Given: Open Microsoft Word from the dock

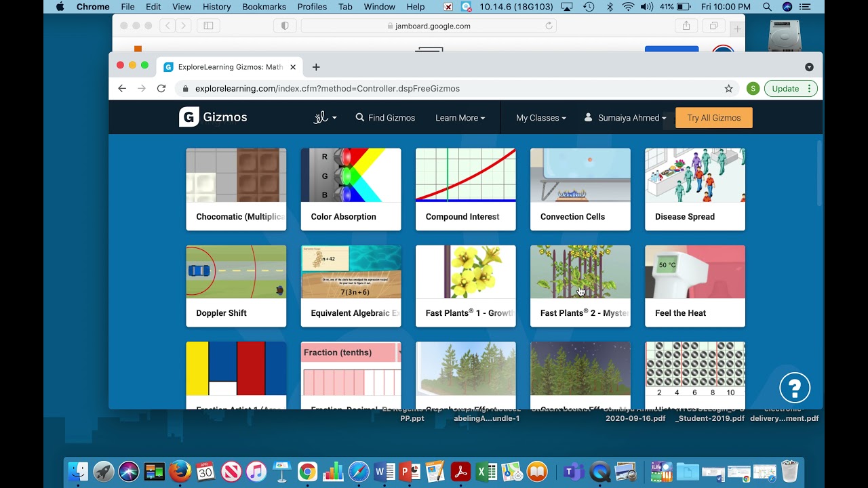Looking at the screenshot, I should click(x=384, y=471).
